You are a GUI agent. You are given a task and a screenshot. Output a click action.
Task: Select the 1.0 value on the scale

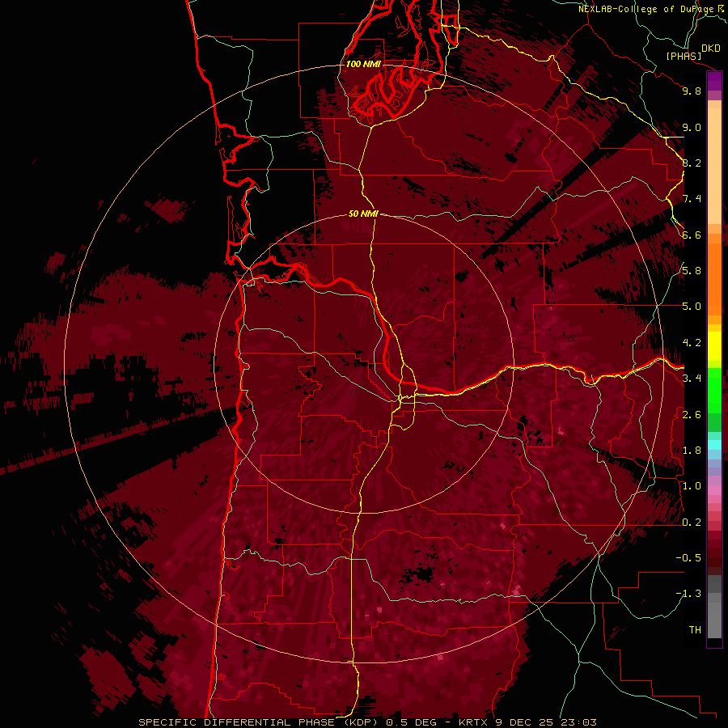(x=692, y=486)
